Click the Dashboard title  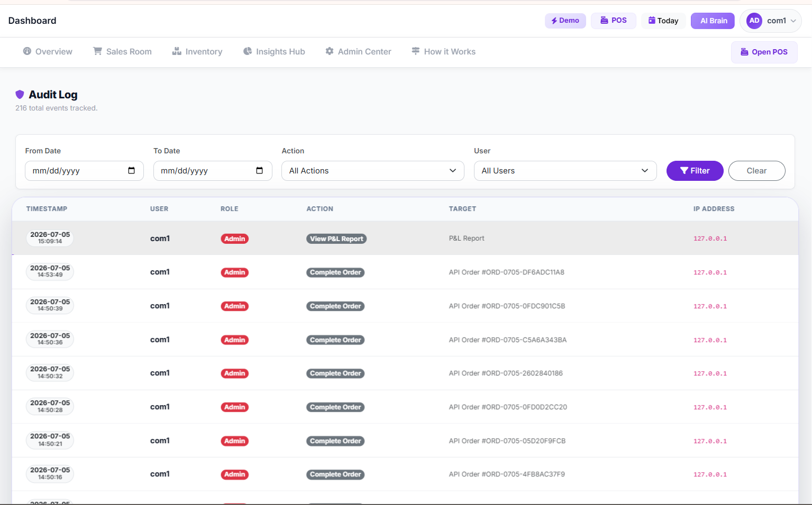pos(32,21)
